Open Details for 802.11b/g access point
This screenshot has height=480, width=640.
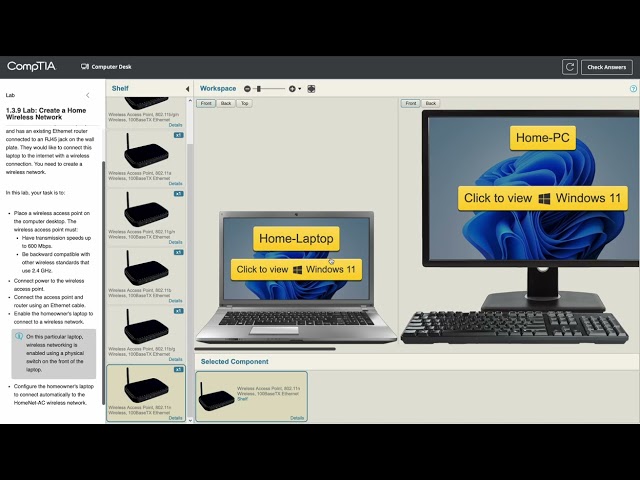176,359
